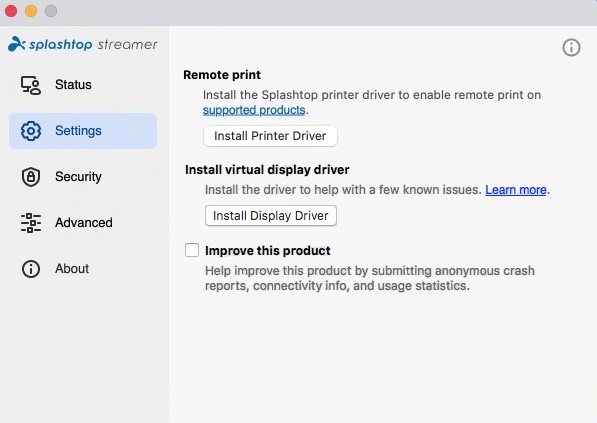Image resolution: width=597 pixels, height=423 pixels.
Task: Click the Advanced sliders icon
Action: [30, 223]
